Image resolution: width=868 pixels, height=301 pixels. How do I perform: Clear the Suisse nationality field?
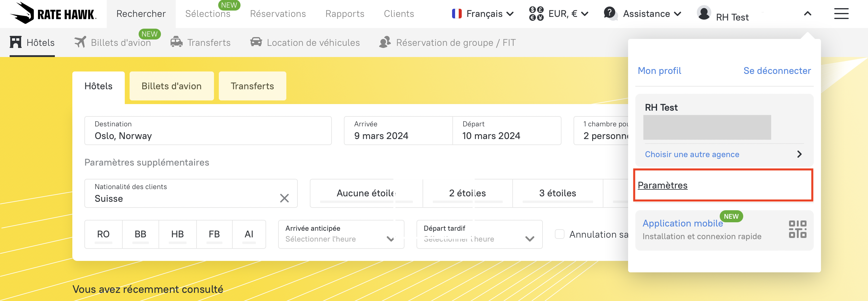(285, 198)
